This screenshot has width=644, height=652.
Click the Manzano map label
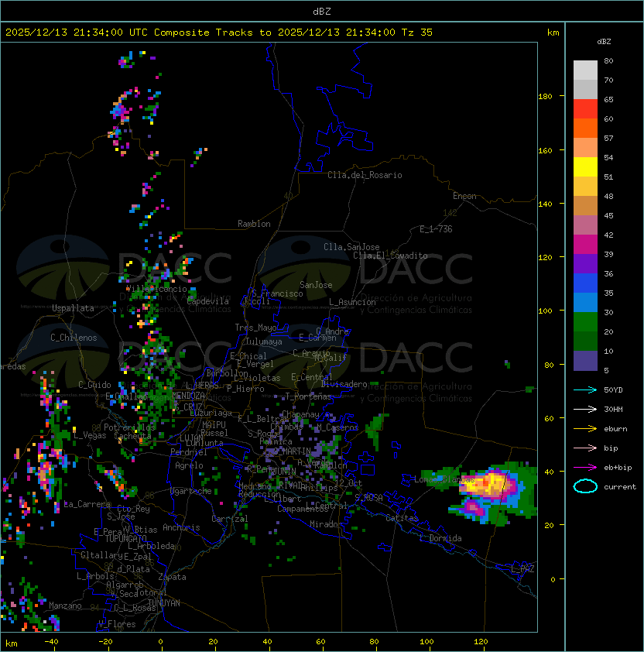[65, 606]
